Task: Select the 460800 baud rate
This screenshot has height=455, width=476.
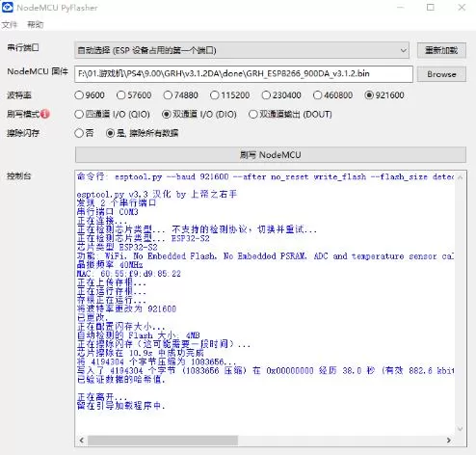Action: pos(332,95)
